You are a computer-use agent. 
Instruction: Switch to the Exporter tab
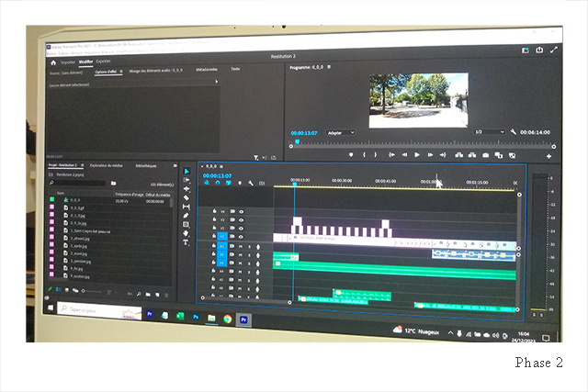click(x=103, y=62)
